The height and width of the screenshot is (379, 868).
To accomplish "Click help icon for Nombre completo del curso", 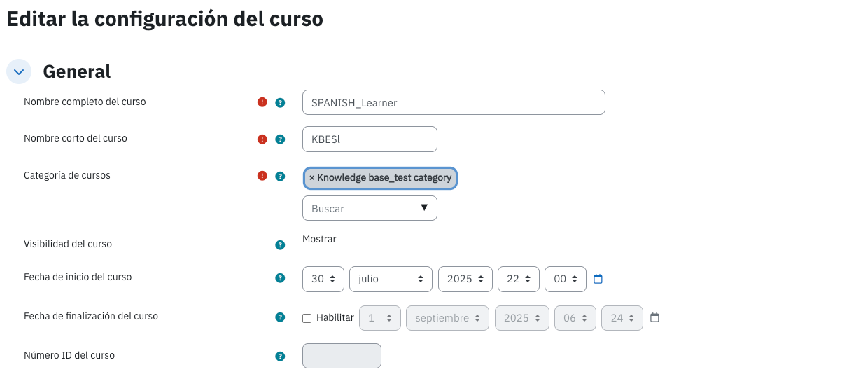I will [x=280, y=102].
